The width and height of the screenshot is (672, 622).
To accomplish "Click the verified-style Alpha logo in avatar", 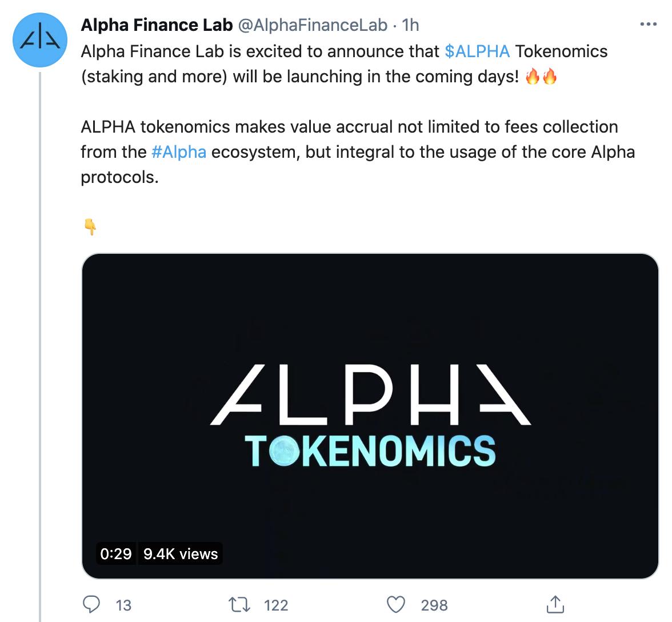I will (x=39, y=39).
